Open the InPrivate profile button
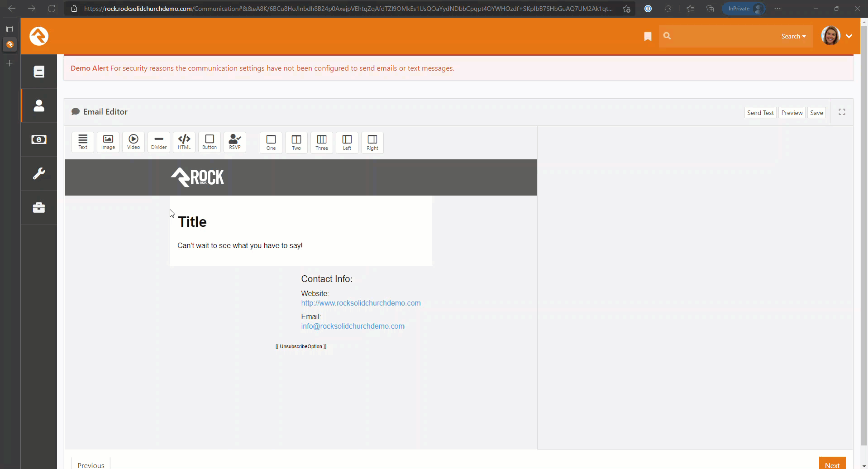 744,9
